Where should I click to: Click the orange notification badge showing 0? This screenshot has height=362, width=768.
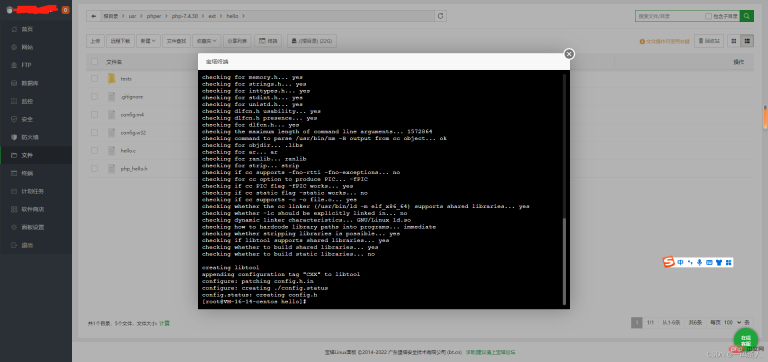[65, 9]
